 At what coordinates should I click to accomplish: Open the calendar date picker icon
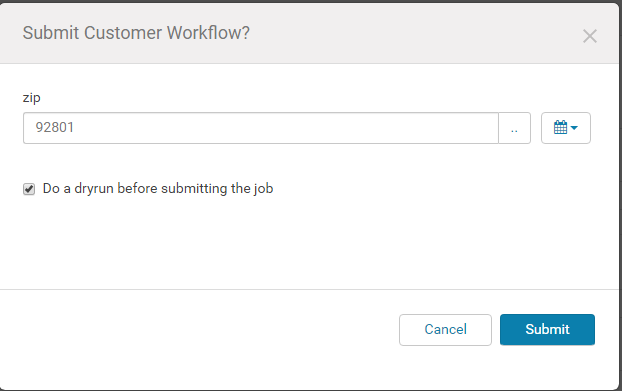pos(560,128)
